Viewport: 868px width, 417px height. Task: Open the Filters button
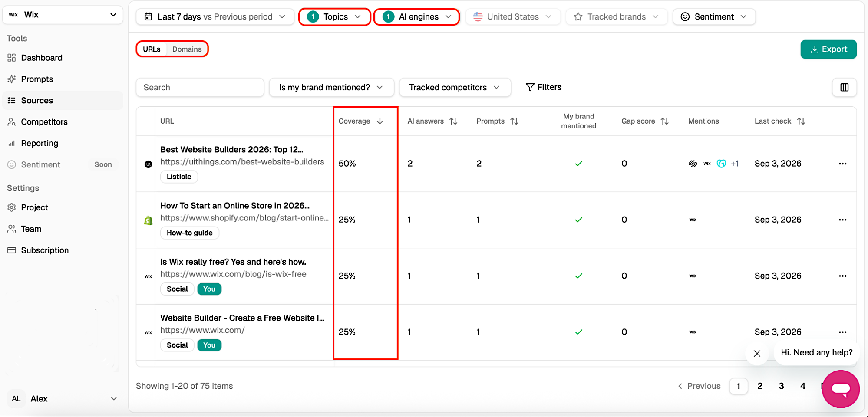coord(544,87)
